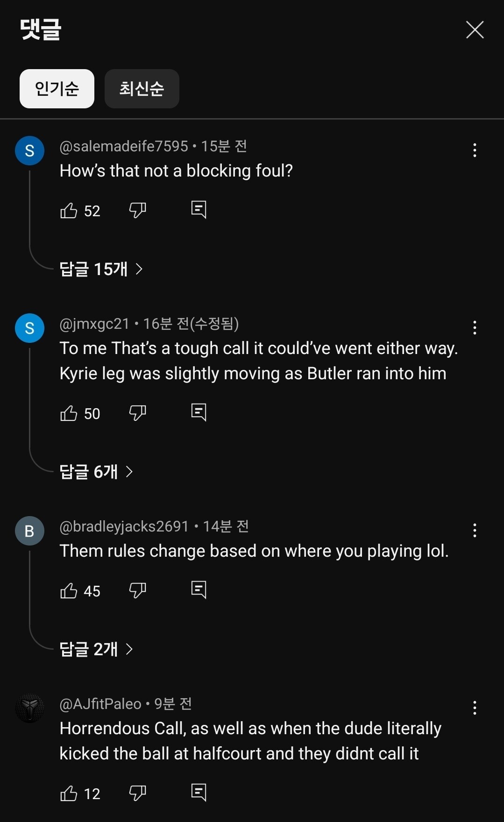Screen dimensions: 504x822
Task: Open the @bradleyjacks2691 username link
Action: tap(124, 526)
